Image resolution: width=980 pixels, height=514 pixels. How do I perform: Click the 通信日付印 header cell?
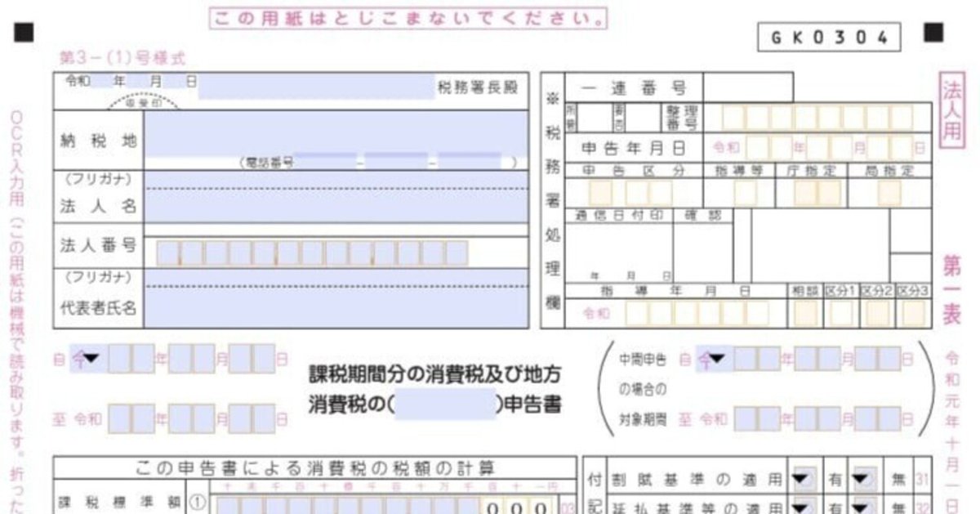click(619, 215)
